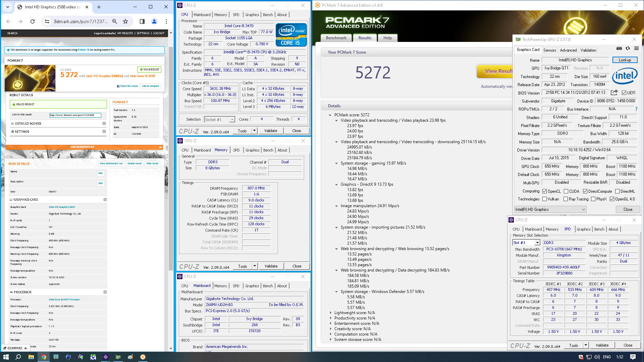Expand Lightweight score N/A node
The height and width of the screenshot is (362, 644).
(331, 313)
